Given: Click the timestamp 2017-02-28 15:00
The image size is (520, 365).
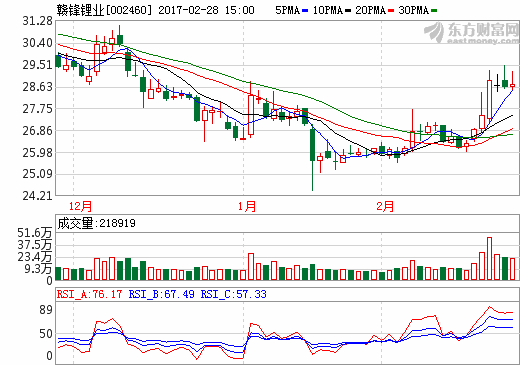Looking at the screenshot, I should pos(206,10).
